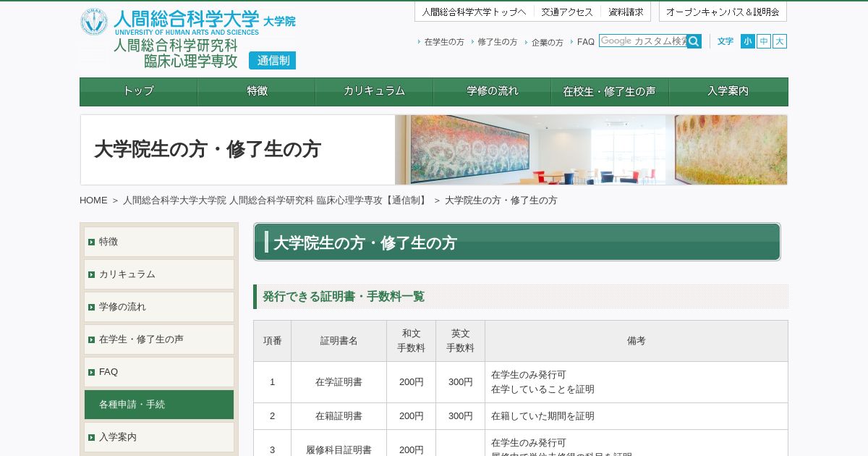Click 臨床心理学専攻【通信制】 breadcrumb link
Screen dimensions: 868x456
tap(276, 200)
